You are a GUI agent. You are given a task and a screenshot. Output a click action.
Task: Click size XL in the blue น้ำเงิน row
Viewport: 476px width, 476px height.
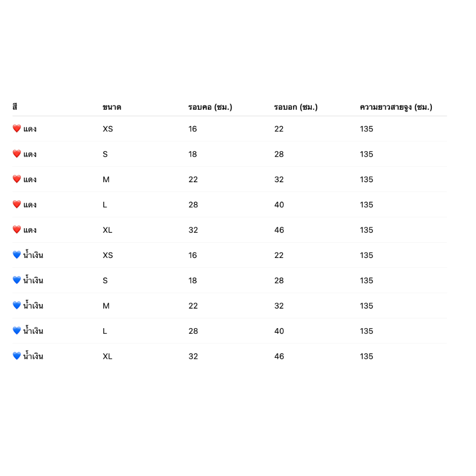point(107,357)
